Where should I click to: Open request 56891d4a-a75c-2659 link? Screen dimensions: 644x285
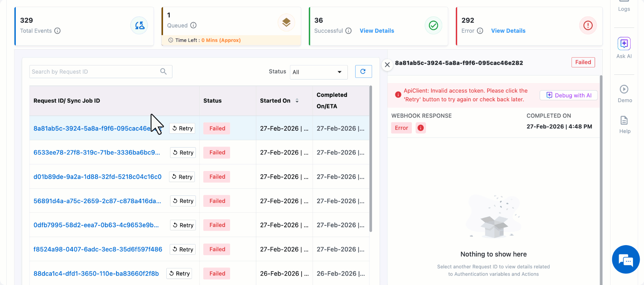97,201
